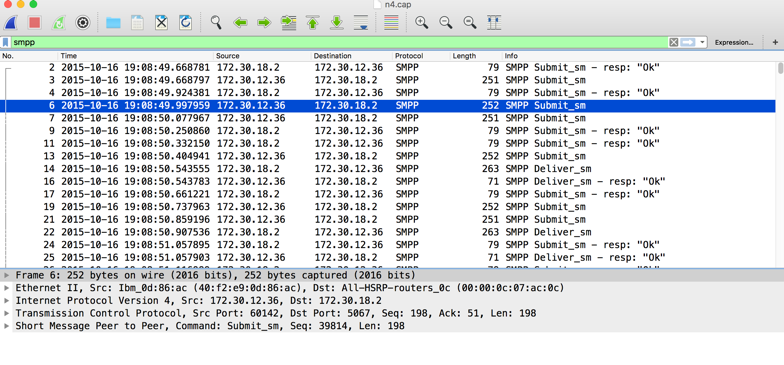Select packet number 24 row

pos(389,245)
